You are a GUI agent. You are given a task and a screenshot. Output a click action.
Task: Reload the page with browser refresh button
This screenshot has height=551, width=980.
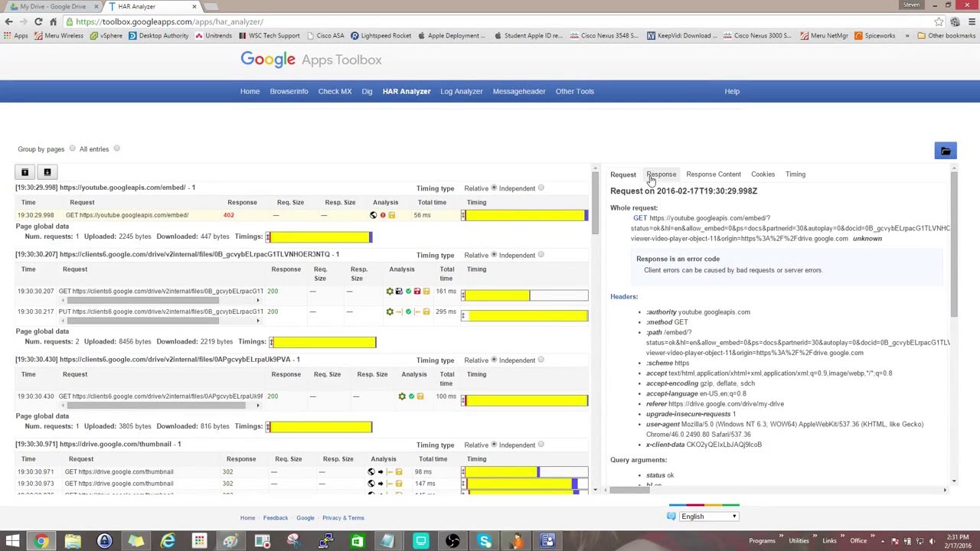pyautogui.click(x=38, y=22)
